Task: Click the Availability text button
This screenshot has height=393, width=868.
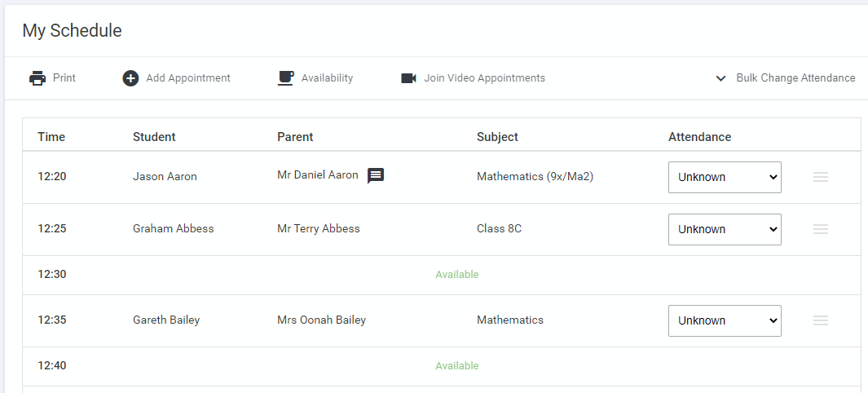Action: (327, 78)
